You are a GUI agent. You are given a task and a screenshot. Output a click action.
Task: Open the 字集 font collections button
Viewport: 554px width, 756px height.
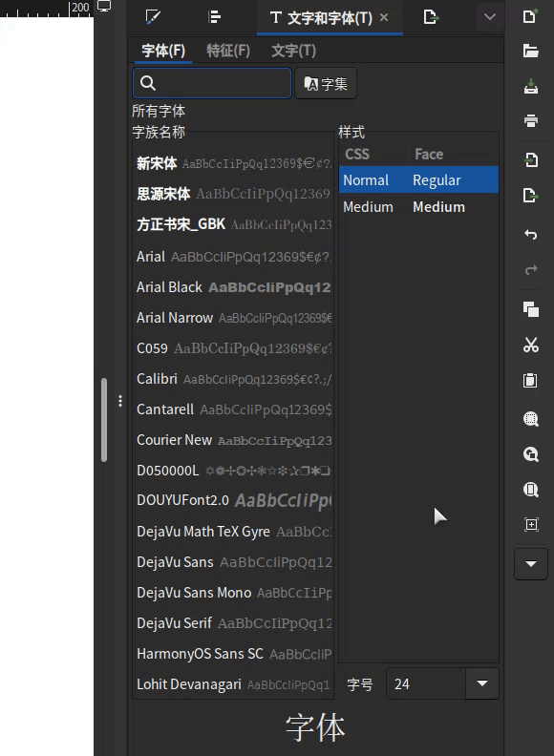326,83
